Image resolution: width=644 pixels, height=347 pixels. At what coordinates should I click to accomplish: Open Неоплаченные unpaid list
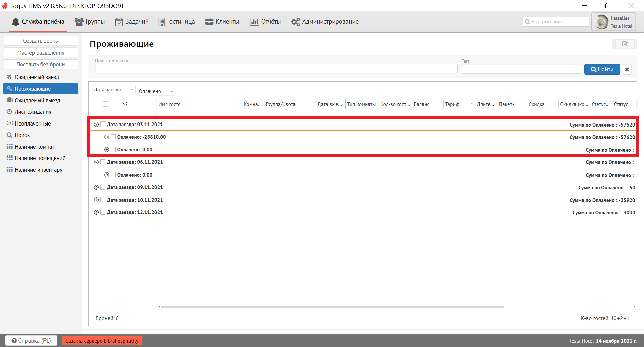pos(33,123)
